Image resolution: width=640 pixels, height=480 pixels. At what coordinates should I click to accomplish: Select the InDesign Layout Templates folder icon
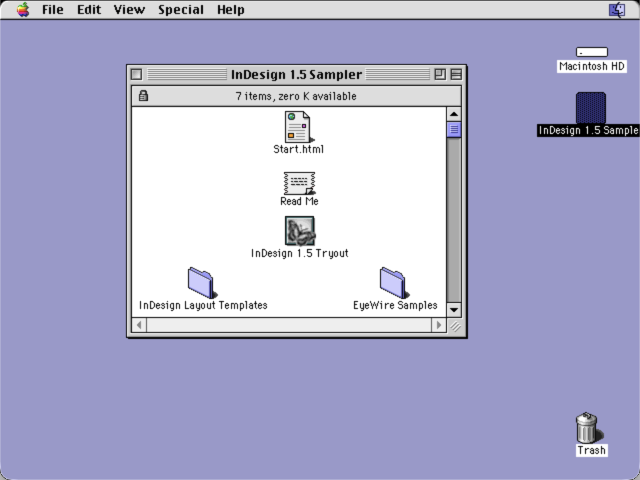click(202, 283)
